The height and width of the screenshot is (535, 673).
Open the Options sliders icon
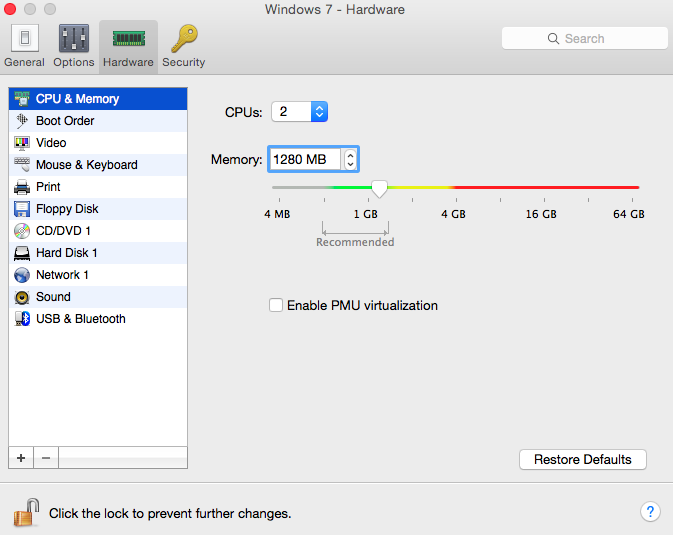[74, 38]
